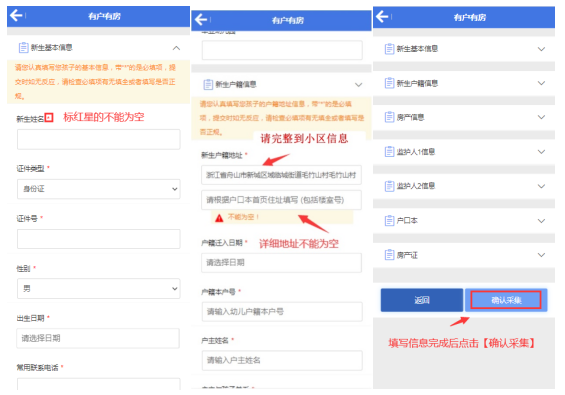This screenshot has height=395, width=565.
Task: Expand the 监护人2信息 section chevron
Action: pyautogui.click(x=541, y=186)
